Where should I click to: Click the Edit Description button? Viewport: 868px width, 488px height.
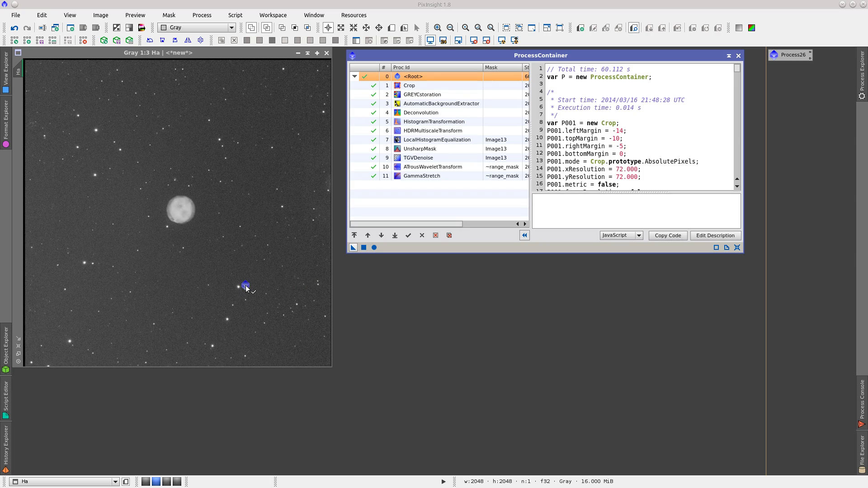715,235
